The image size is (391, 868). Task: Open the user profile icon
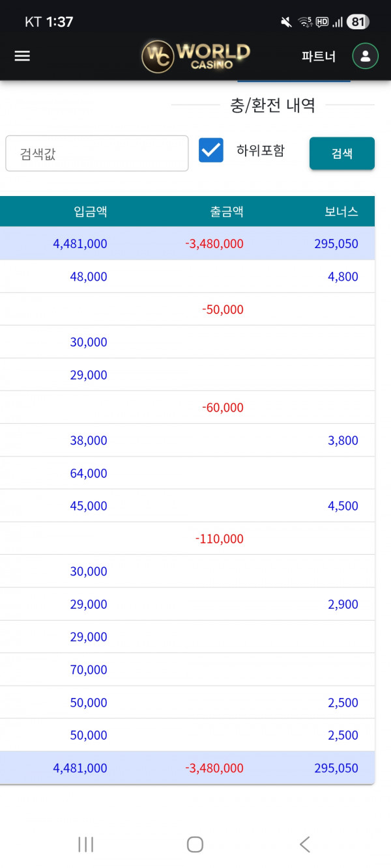(x=365, y=56)
